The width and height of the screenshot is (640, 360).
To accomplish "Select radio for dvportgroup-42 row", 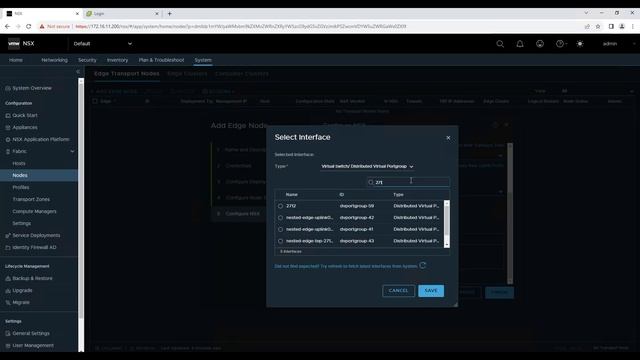I will pyautogui.click(x=280, y=218).
